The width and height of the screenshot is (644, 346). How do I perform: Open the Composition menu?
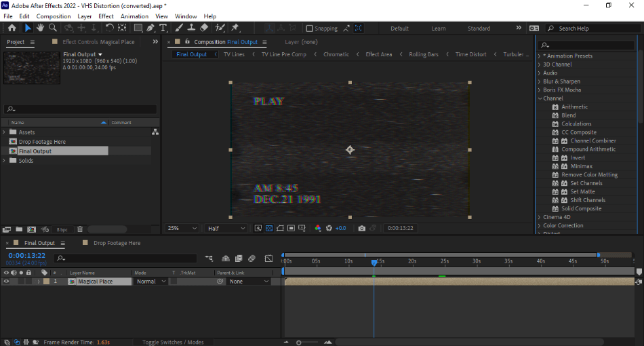(54, 16)
